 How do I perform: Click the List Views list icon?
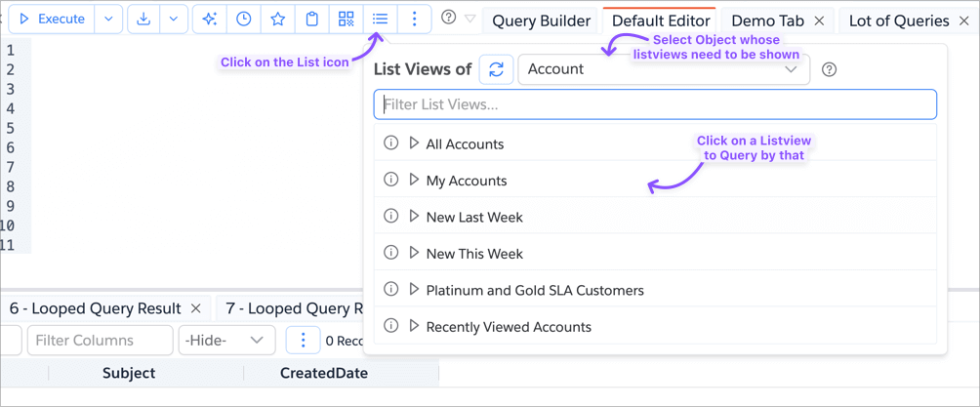(x=381, y=19)
